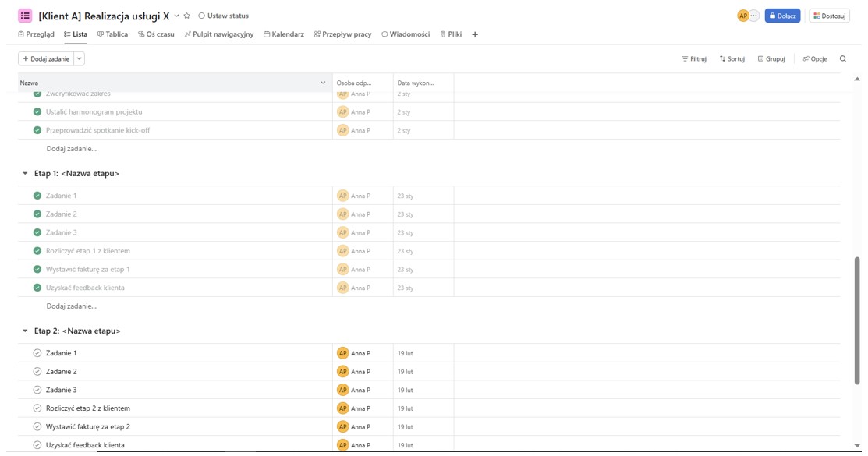Click the Dołącz button
Image resolution: width=868 pixels, height=456 pixels.
pos(782,16)
